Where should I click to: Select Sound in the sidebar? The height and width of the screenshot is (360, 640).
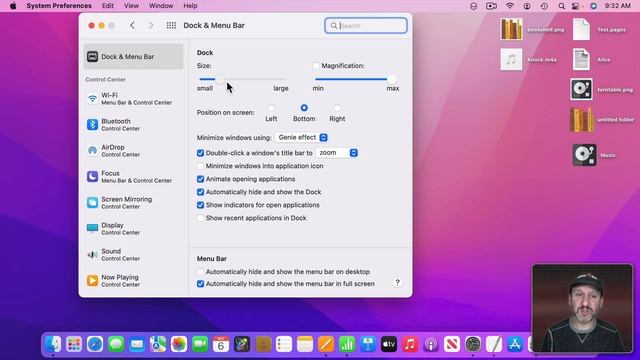click(133, 254)
